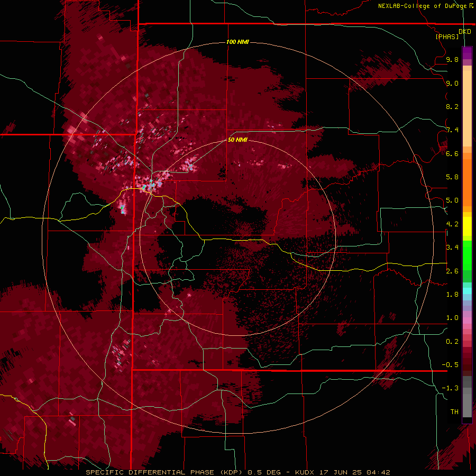This screenshot has height=476, width=476.
Task: Click the 5.0 scale value
Action: (452, 200)
